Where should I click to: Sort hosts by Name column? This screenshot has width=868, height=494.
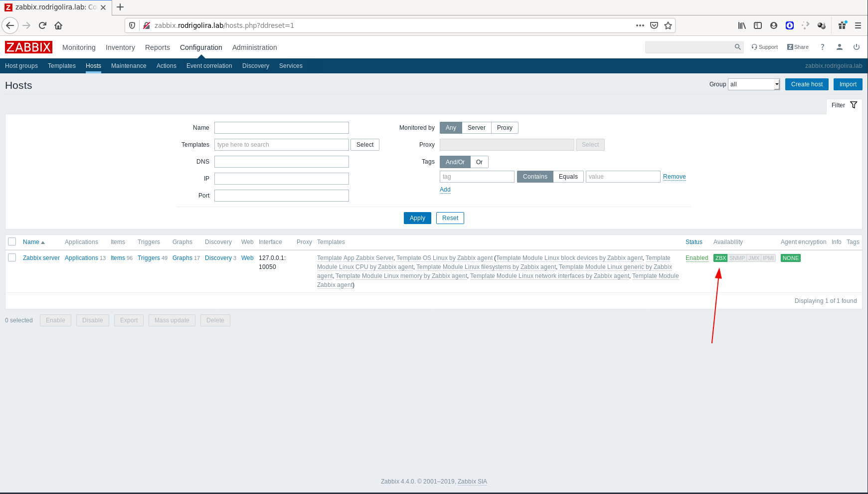31,242
